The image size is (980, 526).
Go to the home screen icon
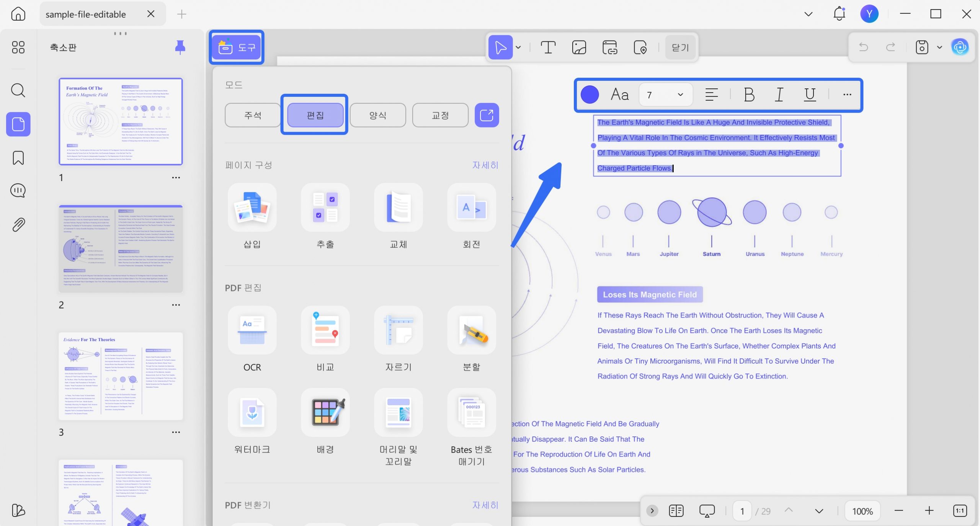point(18,14)
